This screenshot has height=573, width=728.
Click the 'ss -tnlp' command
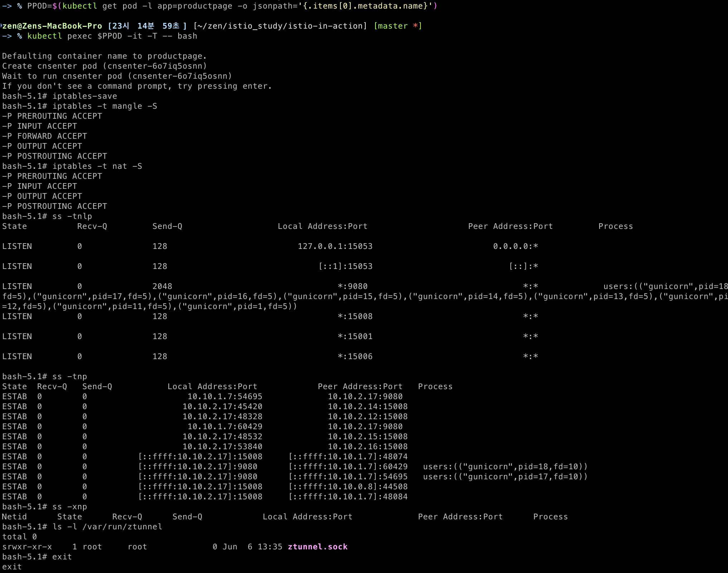pyautogui.click(x=72, y=216)
